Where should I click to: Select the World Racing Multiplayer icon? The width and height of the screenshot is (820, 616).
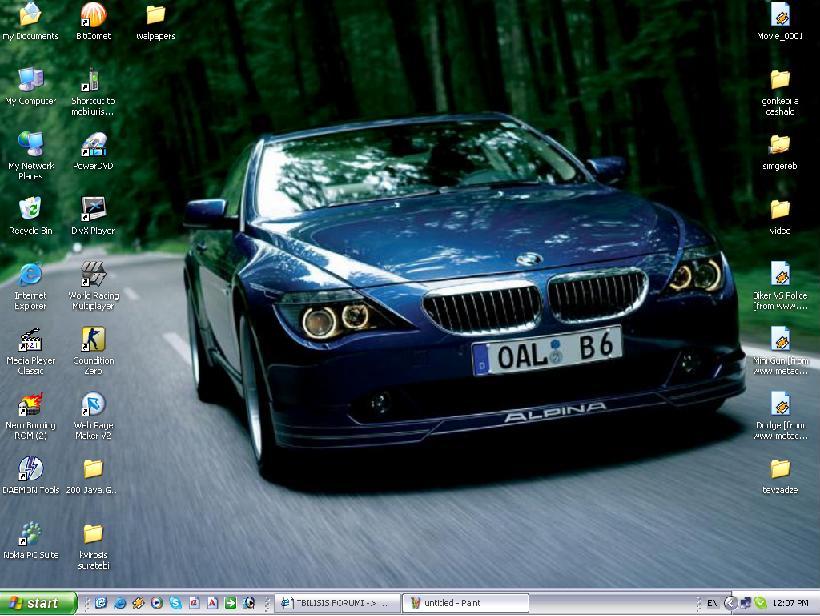[x=93, y=274]
